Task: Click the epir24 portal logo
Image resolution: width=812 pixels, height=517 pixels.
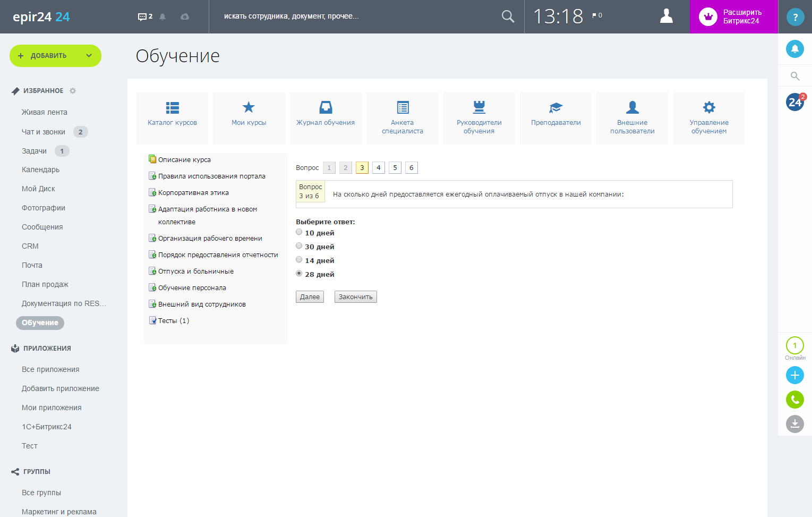Action: click(x=41, y=16)
